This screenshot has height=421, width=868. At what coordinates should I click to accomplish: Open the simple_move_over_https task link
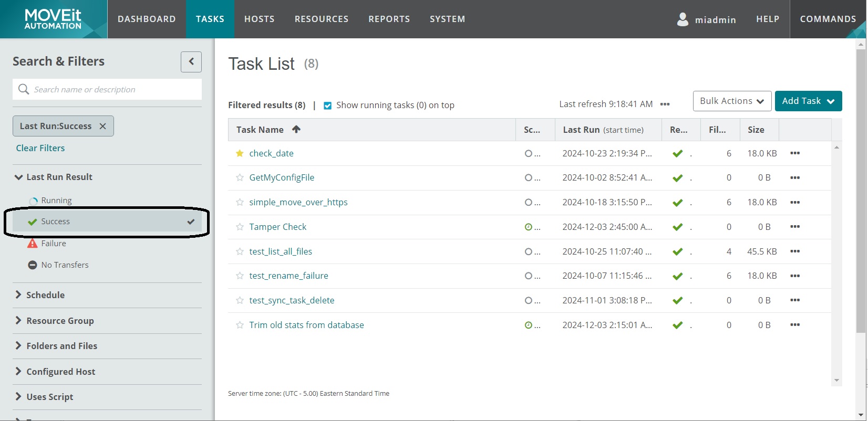[298, 202]
